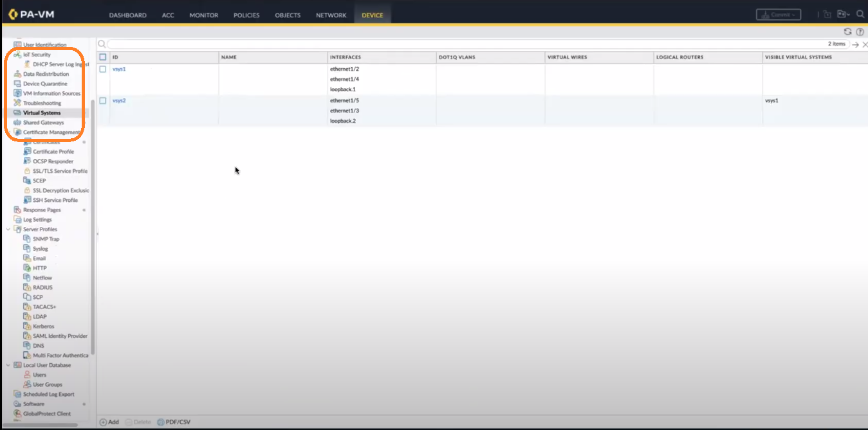The image size is (868, 430).
Task: Open the DASHBOARD tab
Action: coord(127,15)
